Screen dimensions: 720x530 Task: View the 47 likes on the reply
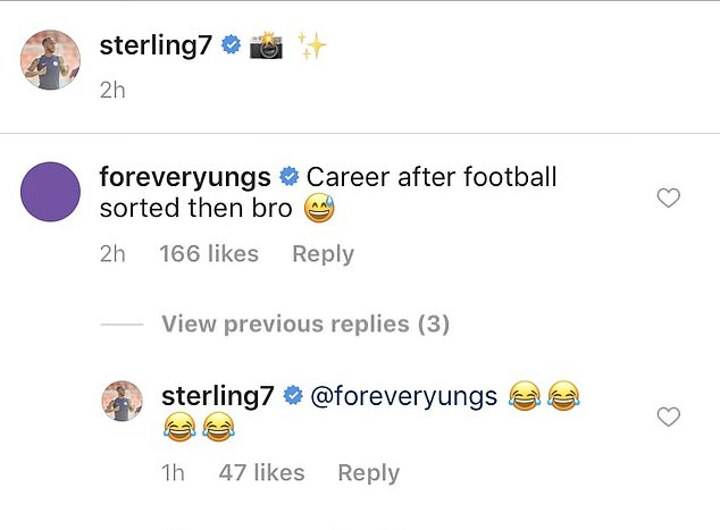click(261, 472)
